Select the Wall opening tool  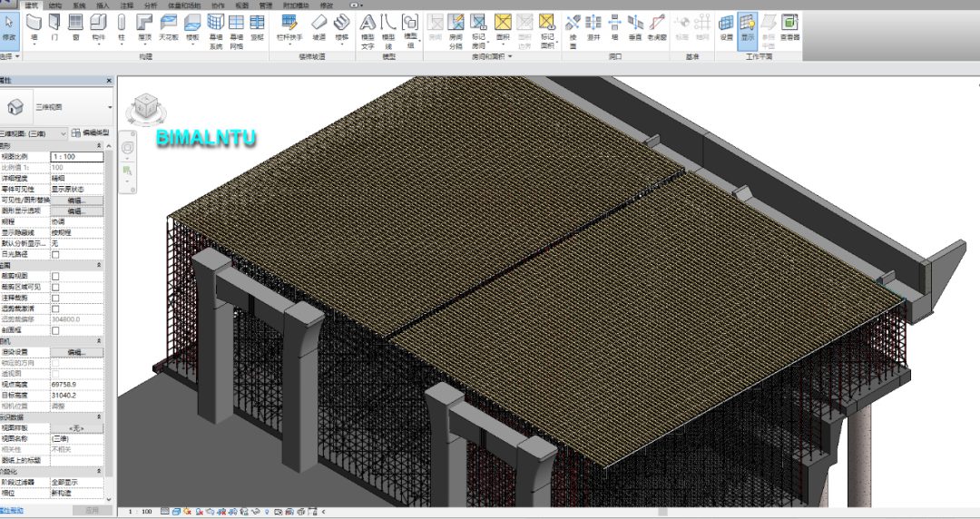614,29
